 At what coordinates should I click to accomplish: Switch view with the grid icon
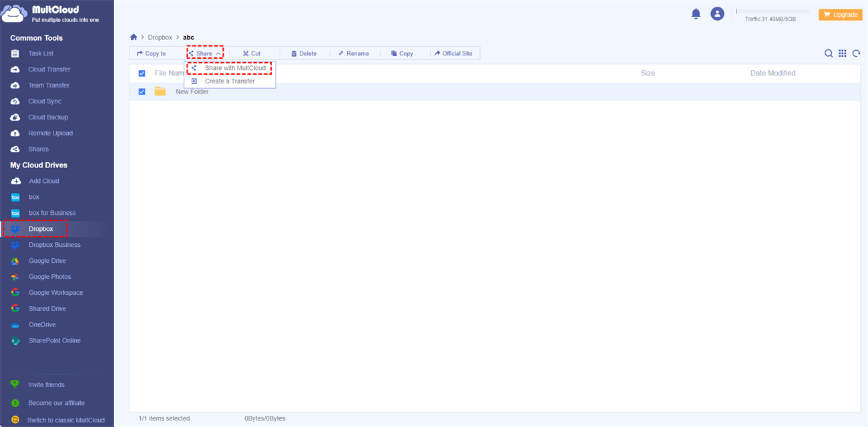843,53
